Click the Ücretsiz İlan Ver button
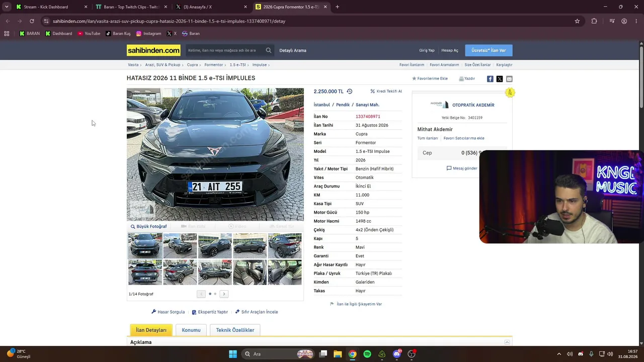Image resolution: width=644 pixels, height=362 pixels. pos(489,50)
